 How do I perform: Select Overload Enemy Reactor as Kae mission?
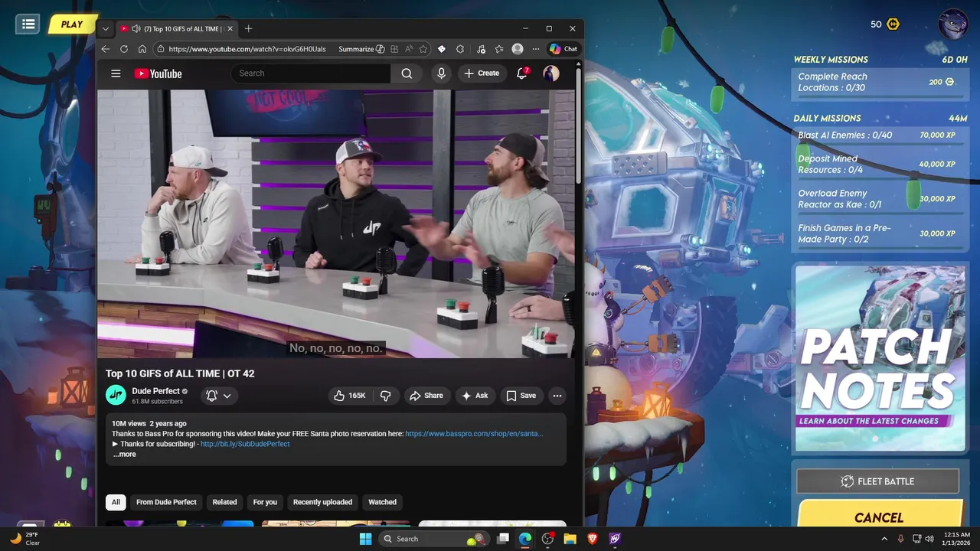879,199
